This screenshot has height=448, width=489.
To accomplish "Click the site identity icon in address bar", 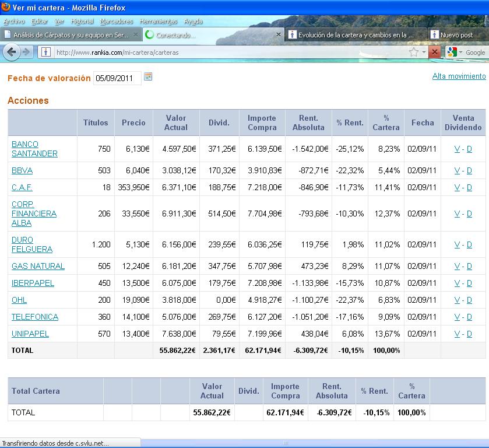I will coord(45,52).
